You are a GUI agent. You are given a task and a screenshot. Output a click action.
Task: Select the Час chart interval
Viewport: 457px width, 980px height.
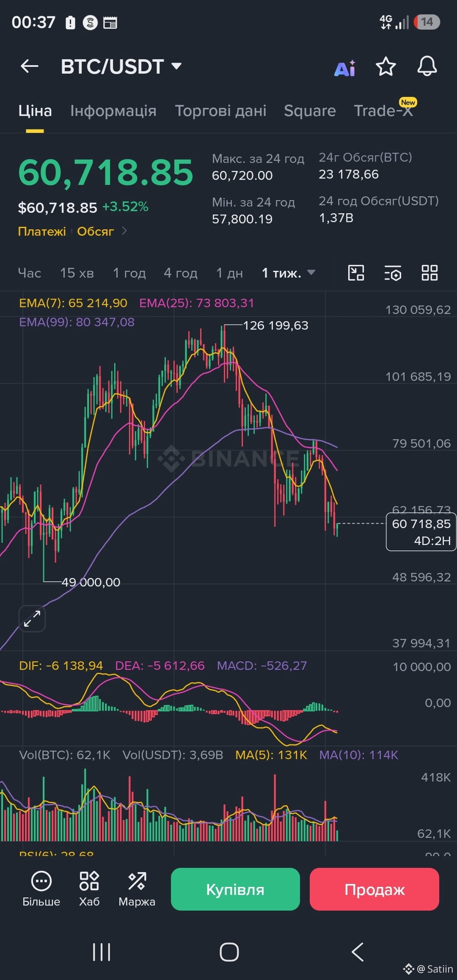point(30,273)
